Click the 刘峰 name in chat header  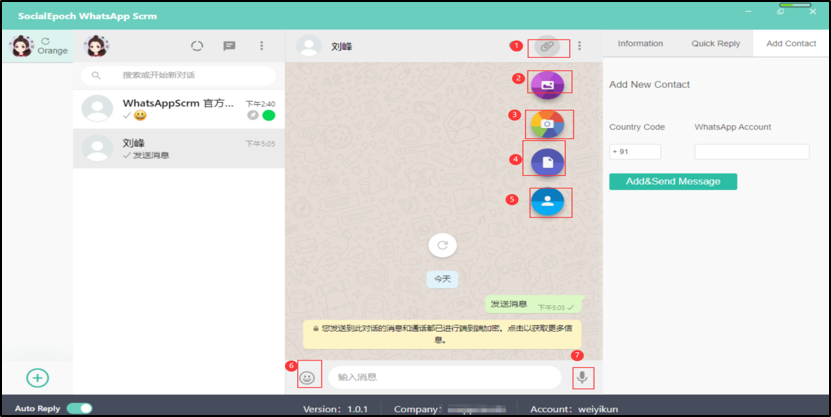(x=342, y=47)
